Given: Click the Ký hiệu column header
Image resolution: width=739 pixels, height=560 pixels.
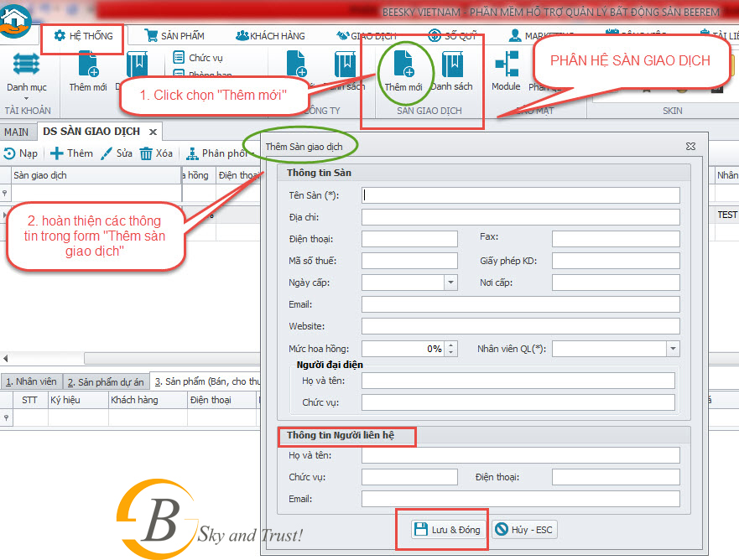Looking at the screenshot, I should [x=78, y=401].
